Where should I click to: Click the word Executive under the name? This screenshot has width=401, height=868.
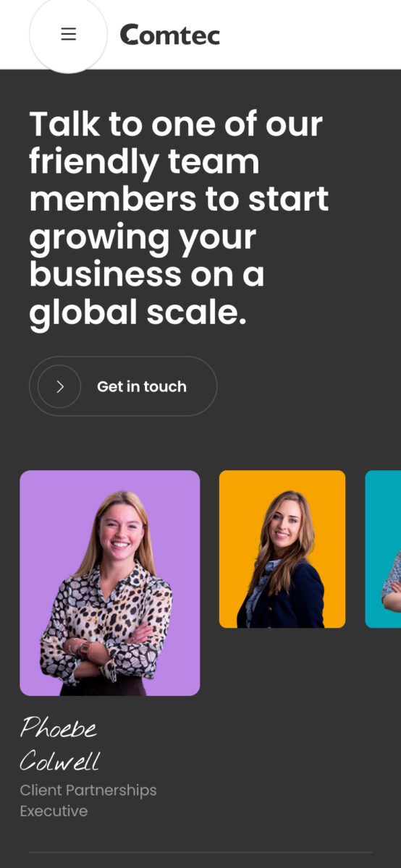click(x=54, y=811)
